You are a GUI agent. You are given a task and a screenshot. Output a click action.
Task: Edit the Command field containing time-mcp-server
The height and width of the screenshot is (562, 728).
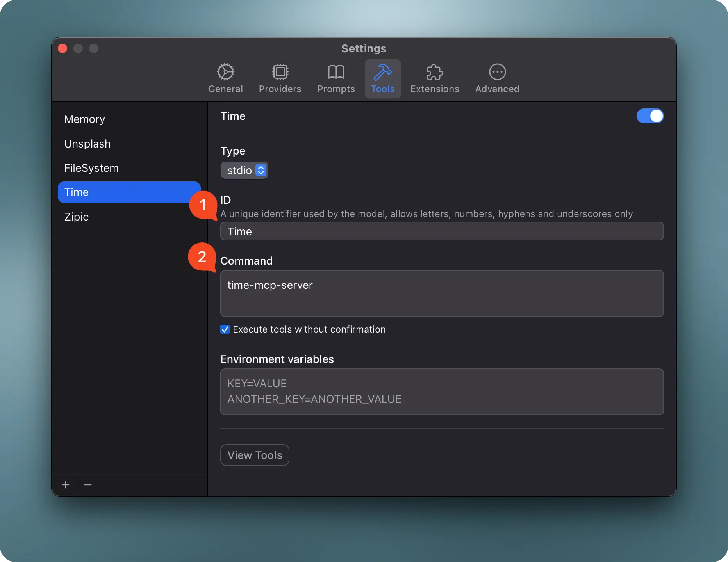click(x=441, y=293)
